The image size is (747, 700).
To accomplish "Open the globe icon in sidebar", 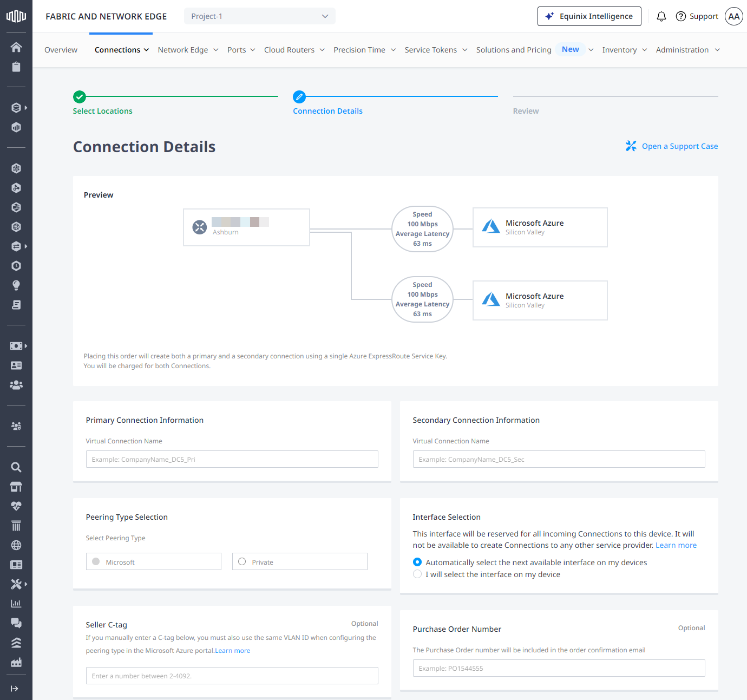I will (x=16, y=545).
